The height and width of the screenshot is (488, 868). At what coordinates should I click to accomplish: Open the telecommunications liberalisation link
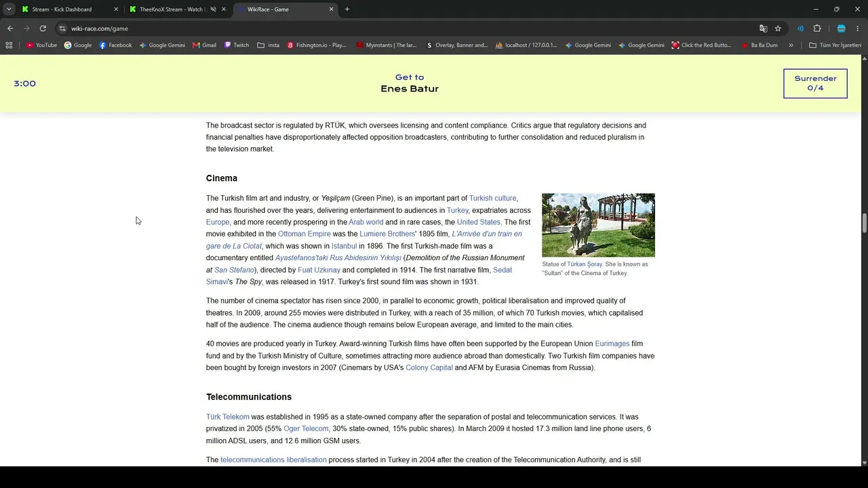(x=273, y=460)
